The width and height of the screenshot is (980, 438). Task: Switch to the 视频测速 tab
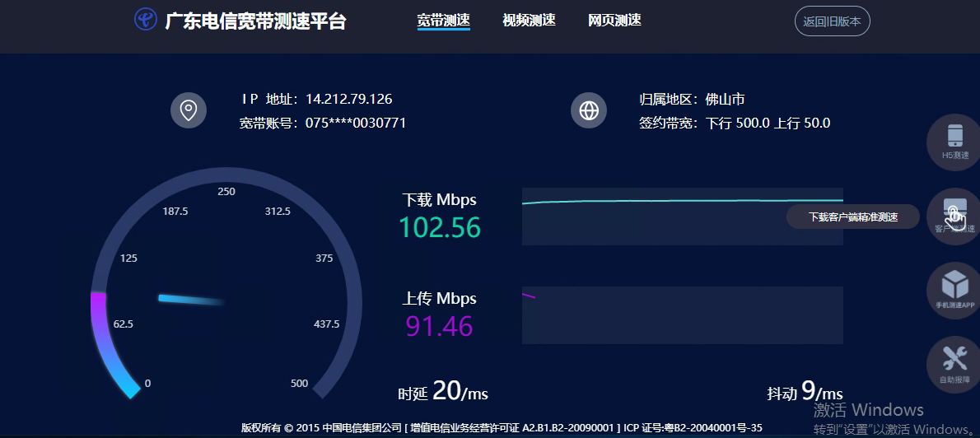click(529, 20)
